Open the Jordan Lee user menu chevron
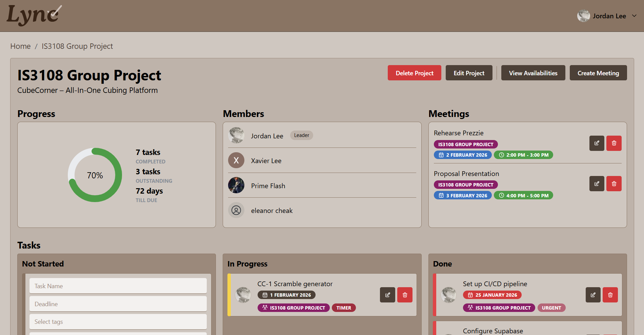Screen dimensions: 644x335 pyautogui.click(x=634, y=16)
